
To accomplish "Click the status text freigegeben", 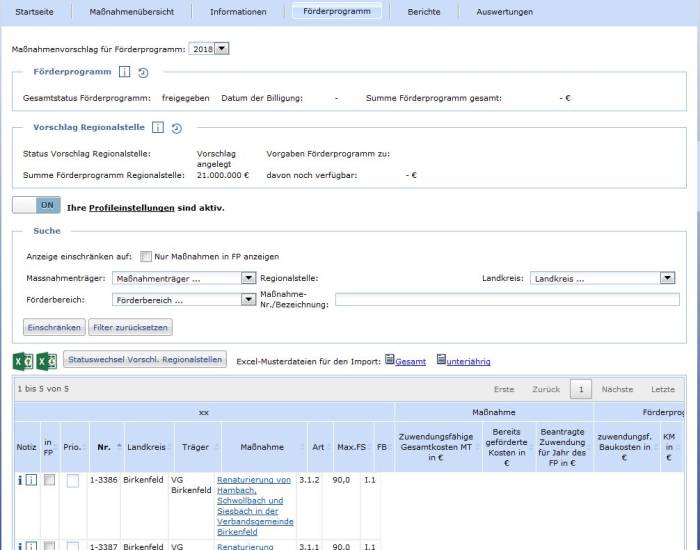I will coord(185,98).
